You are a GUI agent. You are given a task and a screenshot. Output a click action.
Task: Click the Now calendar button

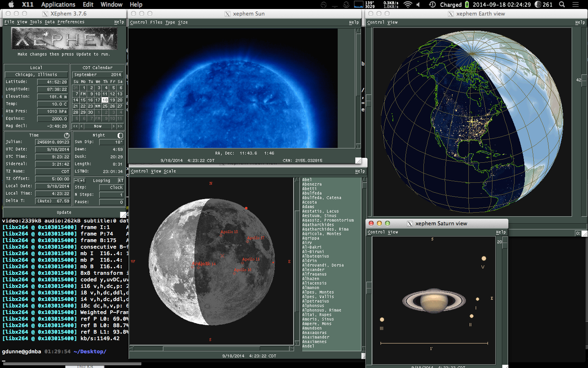[x=98, y=126]
